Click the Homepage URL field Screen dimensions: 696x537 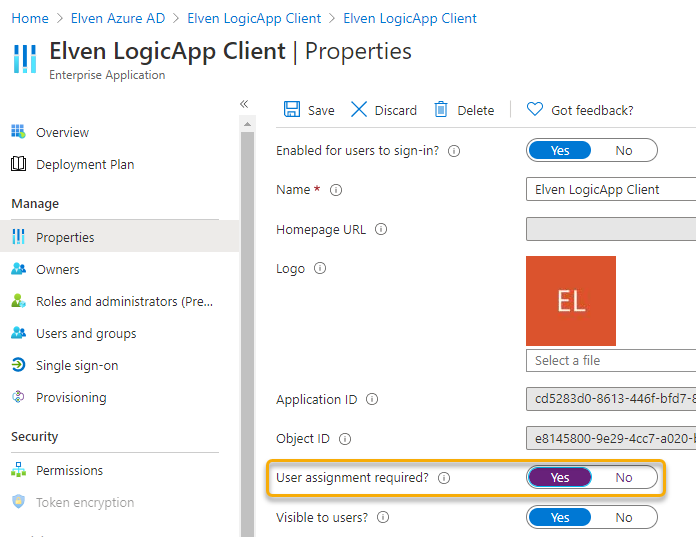(x=611, y=229)
